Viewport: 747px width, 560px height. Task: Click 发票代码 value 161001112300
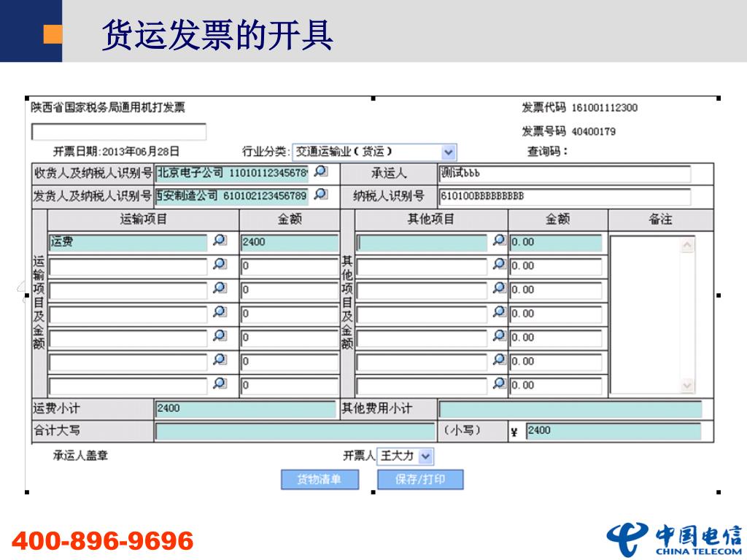click(604, 108)
